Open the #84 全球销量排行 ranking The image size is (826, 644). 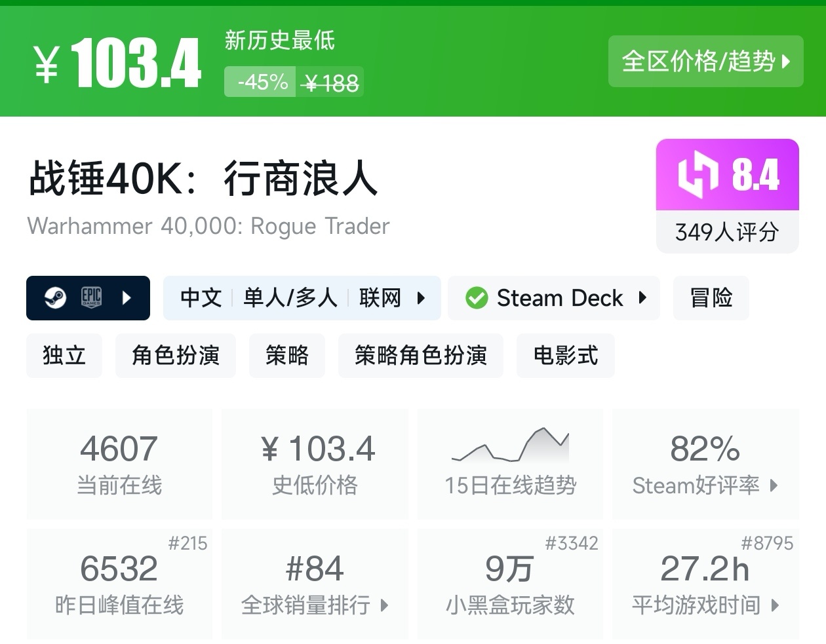(x=315, y=584)
